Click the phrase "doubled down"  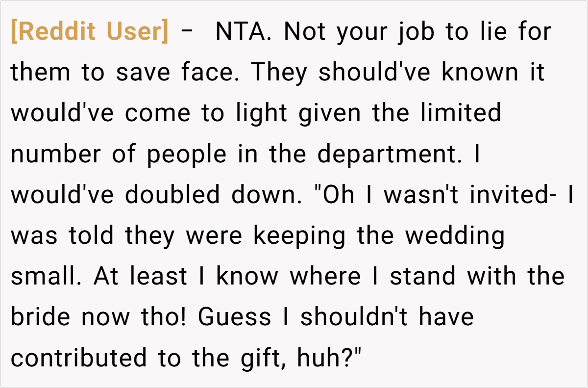210,195
